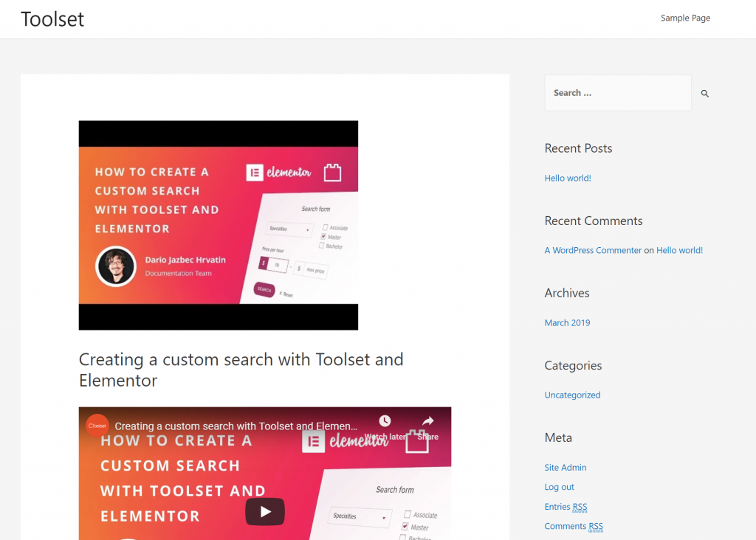Image resolution: width=756 pixels, height=540 pixels.
Task: Open the featured image thumbnail
Action: point(219,225)
